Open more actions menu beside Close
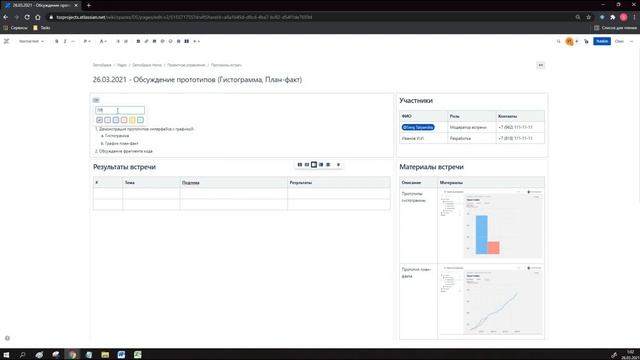This screenshot has width=640, height=360. (632, 41)
